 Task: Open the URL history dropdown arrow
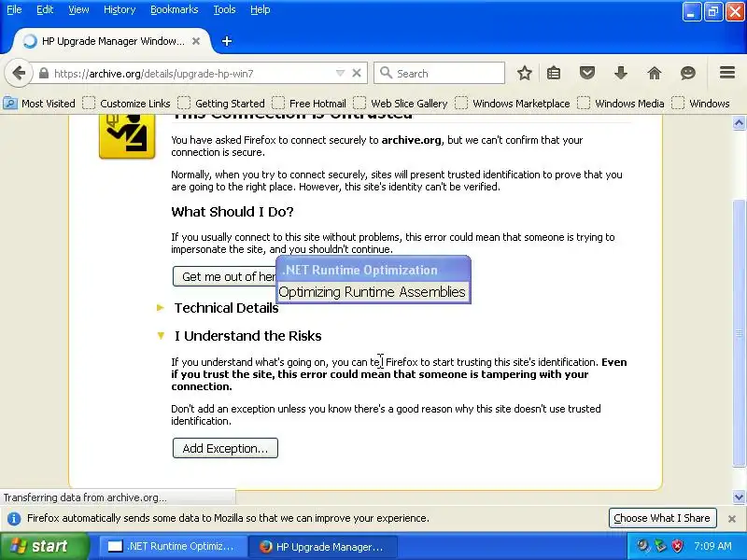(x=340, y=74)
